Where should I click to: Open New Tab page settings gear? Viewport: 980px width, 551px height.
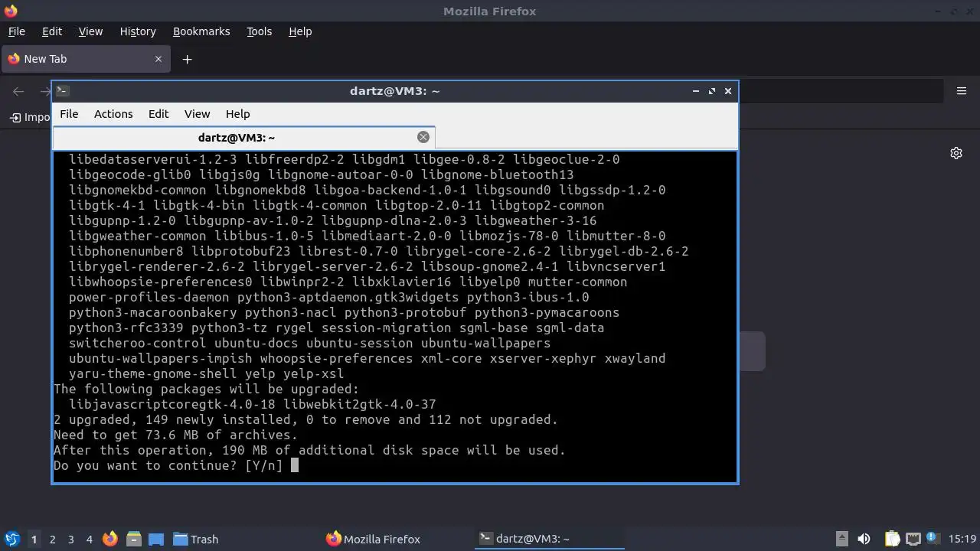[956, 153]
